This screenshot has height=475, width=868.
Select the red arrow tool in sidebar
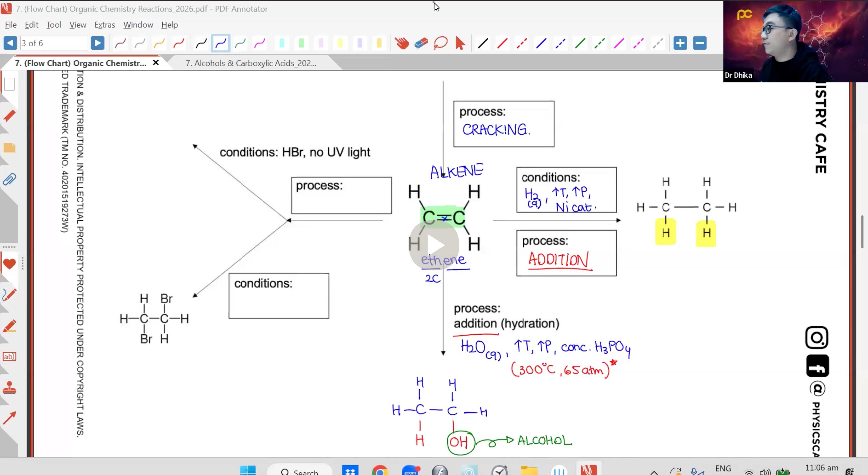(9, 418)
